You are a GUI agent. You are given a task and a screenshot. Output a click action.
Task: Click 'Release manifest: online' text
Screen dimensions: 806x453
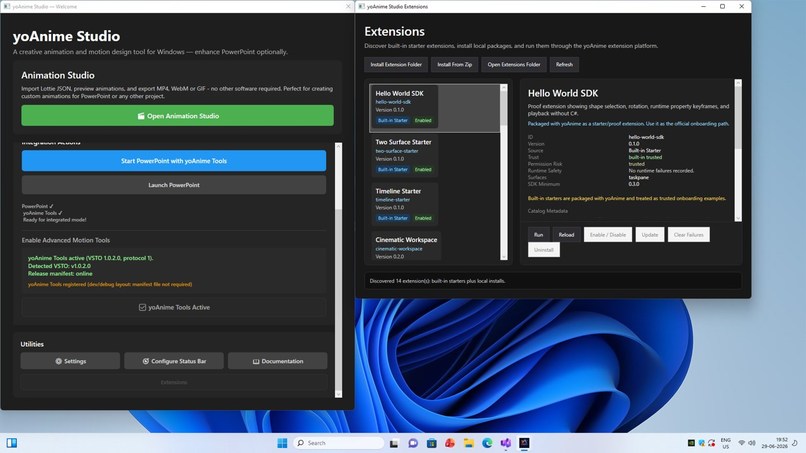(60, 274)
